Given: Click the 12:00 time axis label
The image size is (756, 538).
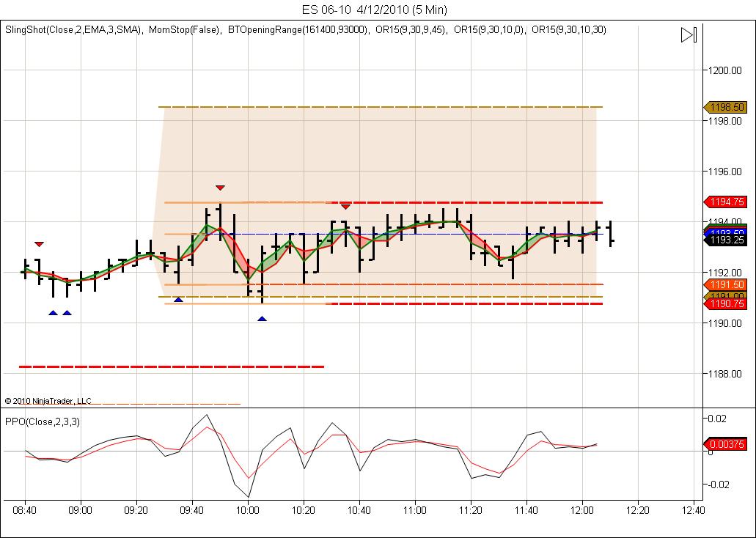Looking at the screenshot, I should click(x=582, y=511).
